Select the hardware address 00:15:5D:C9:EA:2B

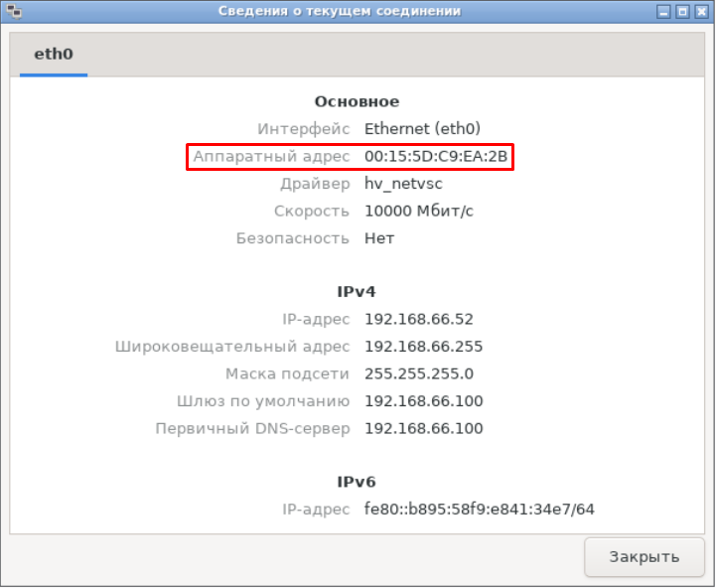pyautogui.click(x=437, y=157)
